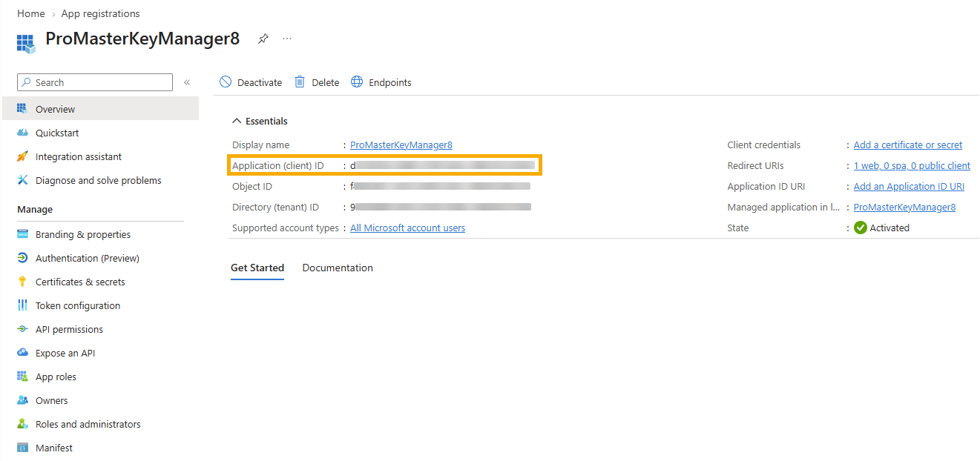This screenshot has height=461, width=980.
Task: Switch to the Get Started tab
Action: pos(257,268)
